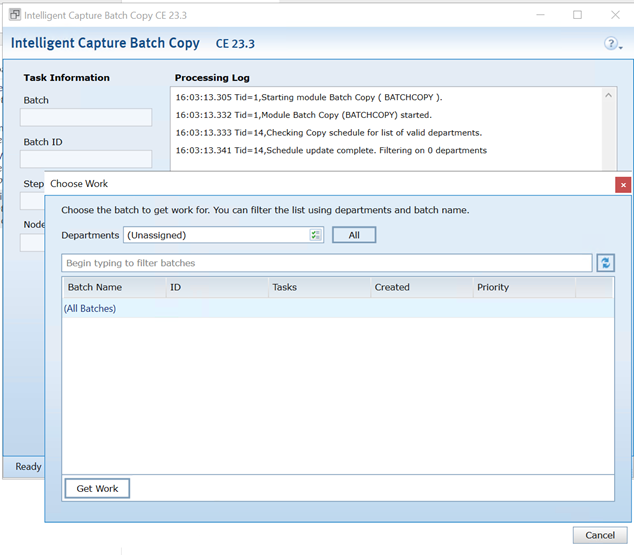Image resolution: width=634 pixels, height=555 pixels.
Task: Click the Ready status bar text
Action: 28,466
